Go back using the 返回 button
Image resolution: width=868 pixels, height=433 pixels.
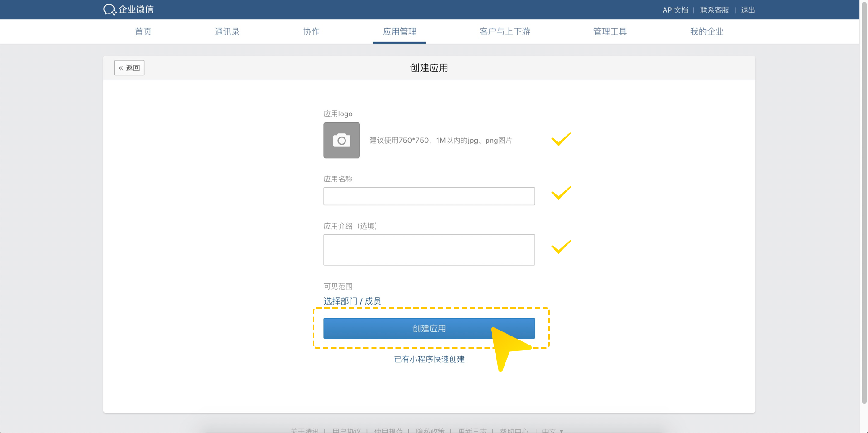point(129,68)
